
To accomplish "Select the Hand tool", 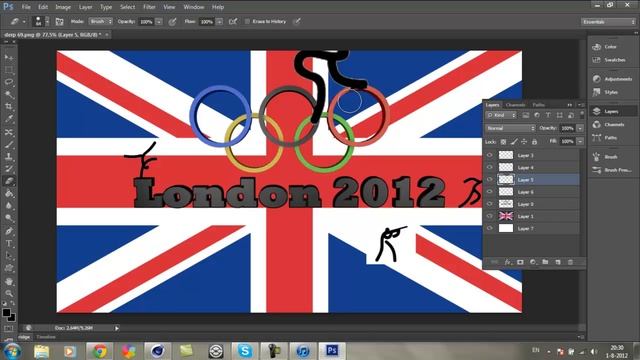I will (x=9, y=282).
